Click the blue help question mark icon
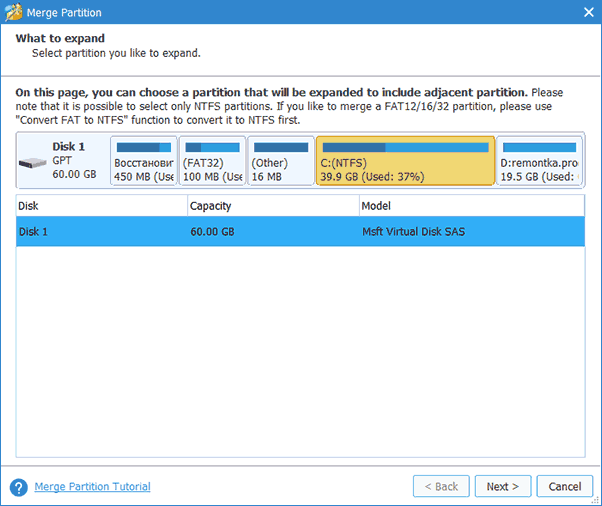The image size is (602, 506). pos(19,487)
